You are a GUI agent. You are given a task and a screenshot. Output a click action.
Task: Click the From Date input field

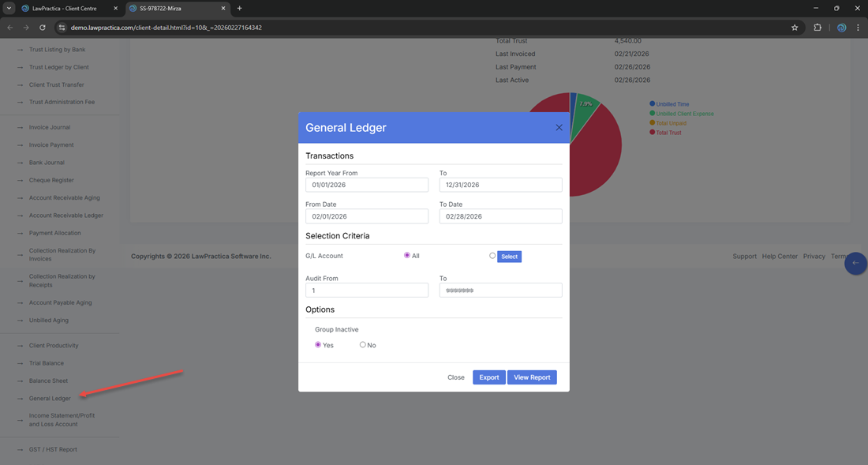367,216
